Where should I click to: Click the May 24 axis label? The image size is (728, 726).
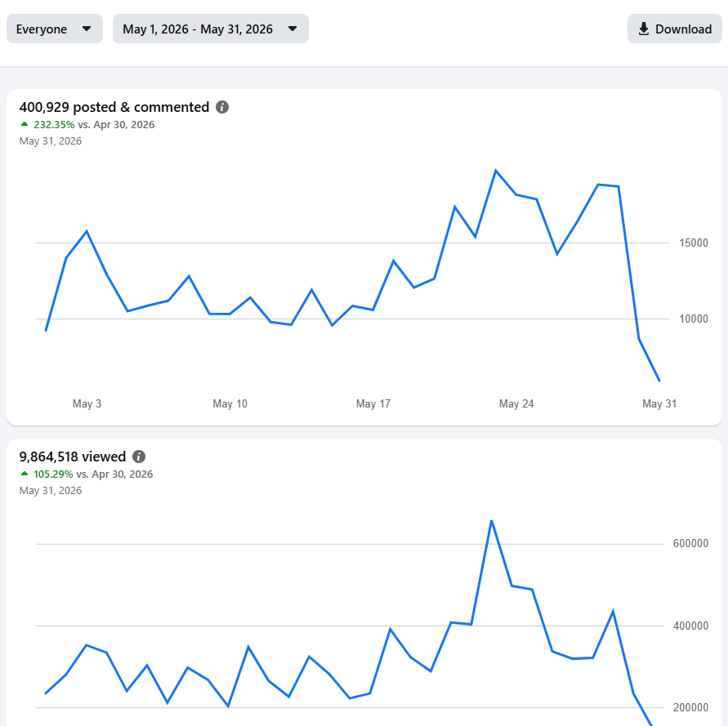pyautogui.click(x=516, y=404)
